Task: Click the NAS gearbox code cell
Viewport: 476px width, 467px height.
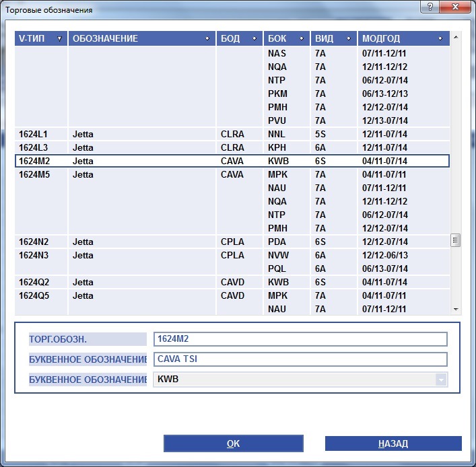Action: [x=277, y=53]
